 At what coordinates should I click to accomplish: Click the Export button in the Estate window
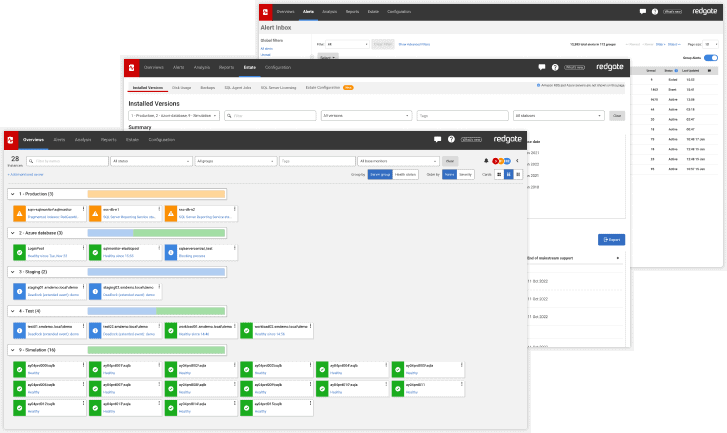pos(612,240)
